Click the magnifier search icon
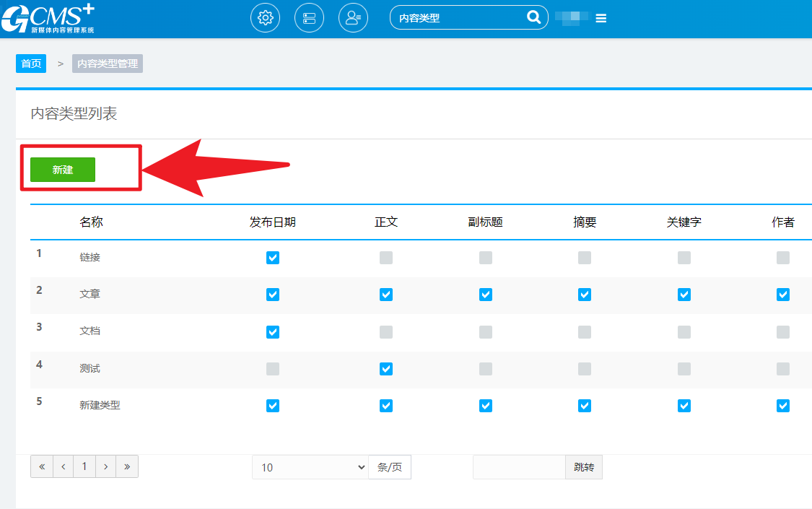 pyautogui.click(x=533, y=18)
